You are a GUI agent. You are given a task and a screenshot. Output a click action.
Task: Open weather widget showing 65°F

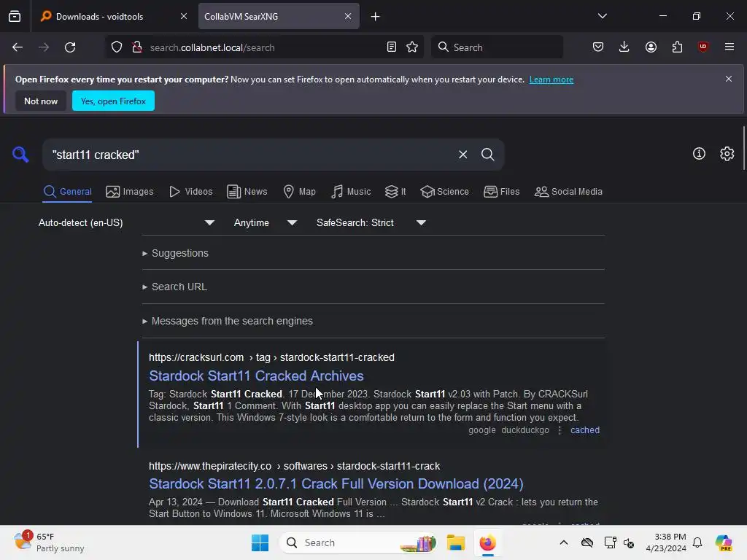pos(49,542)
